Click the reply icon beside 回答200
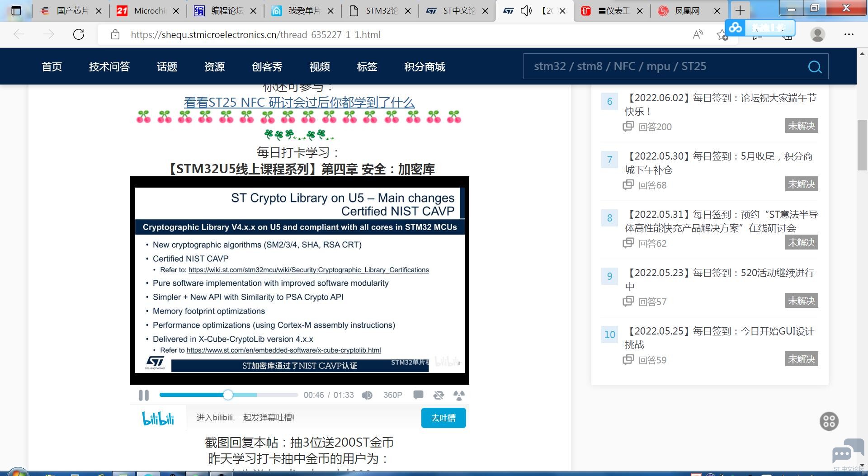Screen dimensions: 868x476 [628, 127]
